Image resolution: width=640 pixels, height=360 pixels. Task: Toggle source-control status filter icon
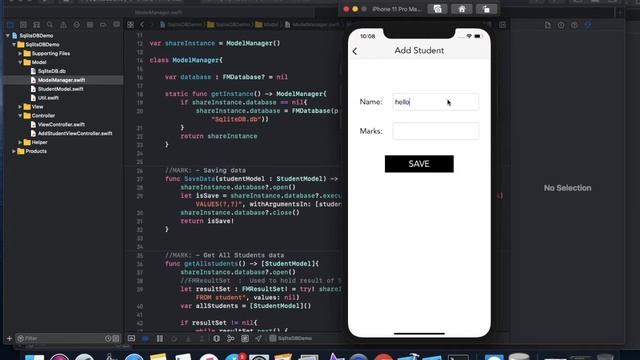pyautogui.click(x=116, y=338)
